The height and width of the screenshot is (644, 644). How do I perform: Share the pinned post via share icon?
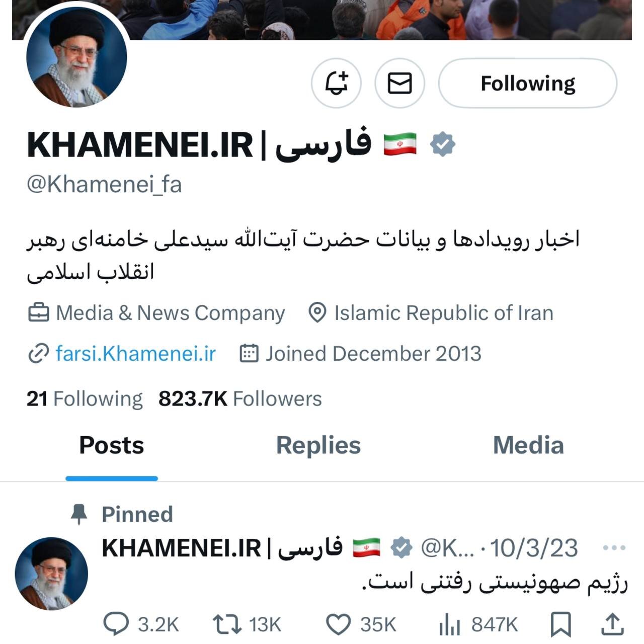tap(612, 624)
